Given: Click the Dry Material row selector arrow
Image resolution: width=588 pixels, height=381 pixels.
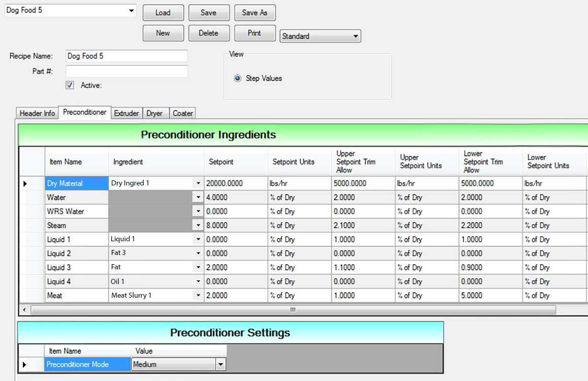Looking at the screenshot, I should coord(25,184).
